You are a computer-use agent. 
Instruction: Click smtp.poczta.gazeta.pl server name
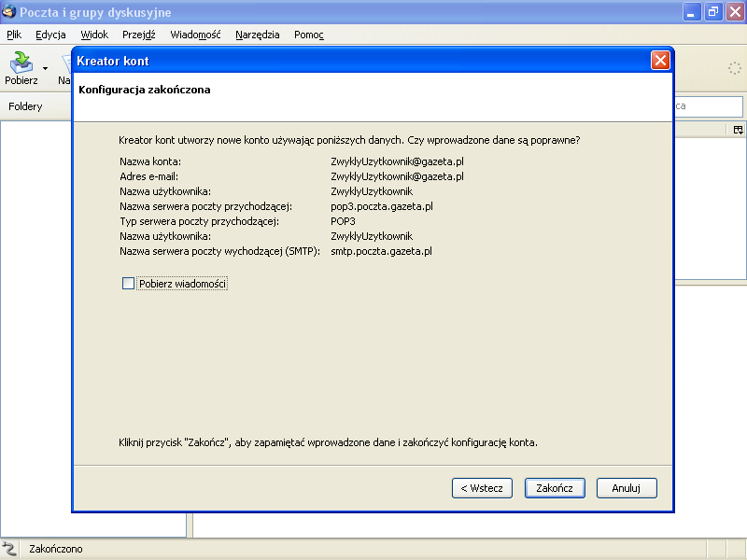381,251
